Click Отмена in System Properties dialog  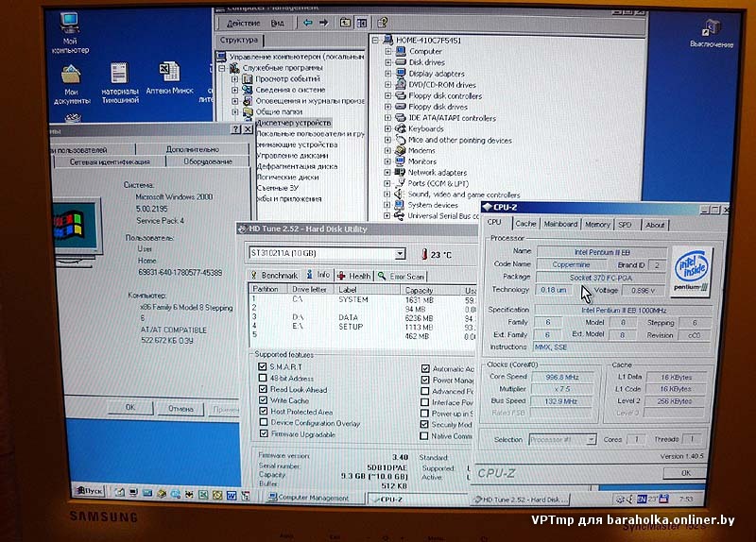tap(180, 409)
